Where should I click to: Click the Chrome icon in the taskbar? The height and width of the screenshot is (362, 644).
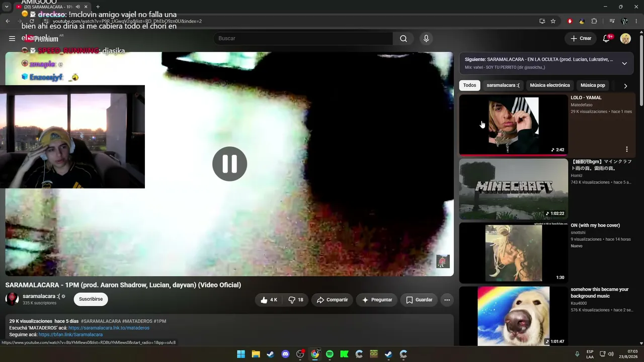[x=315, y=354]
